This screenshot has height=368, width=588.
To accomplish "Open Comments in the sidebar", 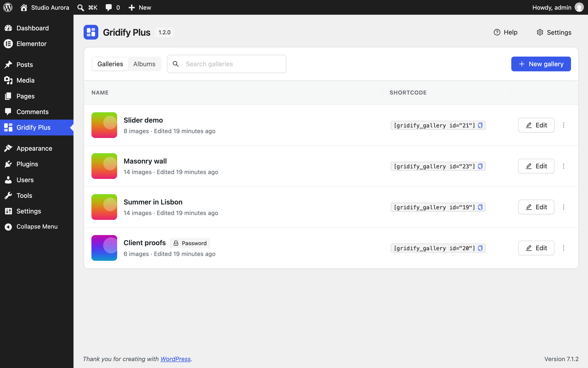I will click(37, 112).
